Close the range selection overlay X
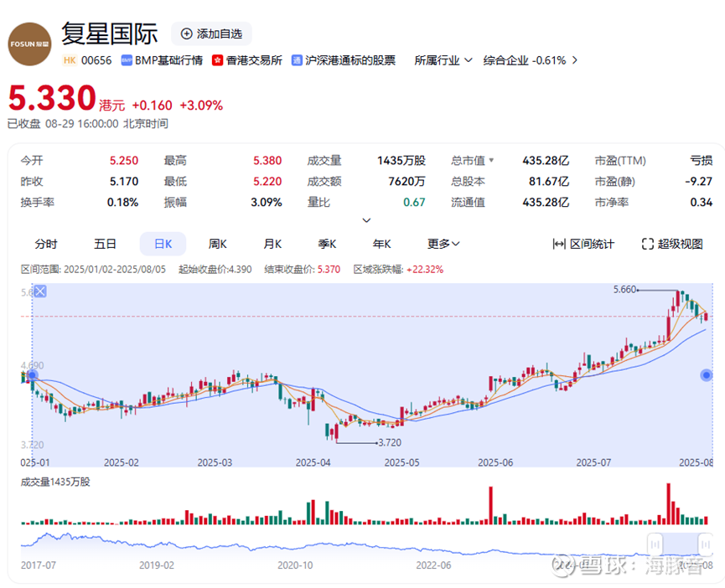This screenshot has height=588, width=725. click(x=40, y=291)
